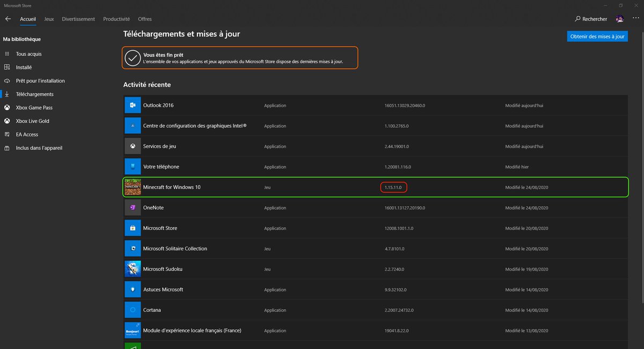Click the Ma bibliothèque heading
Screen dimensions: 644x349
pyautogui.click(x=22, y=39)
